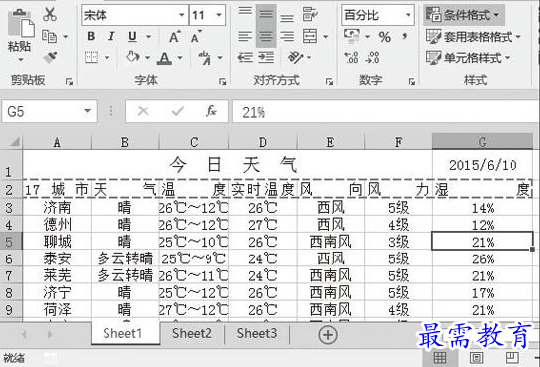Open the font name dropdown
540x367 pixels.
pos(182,15)
